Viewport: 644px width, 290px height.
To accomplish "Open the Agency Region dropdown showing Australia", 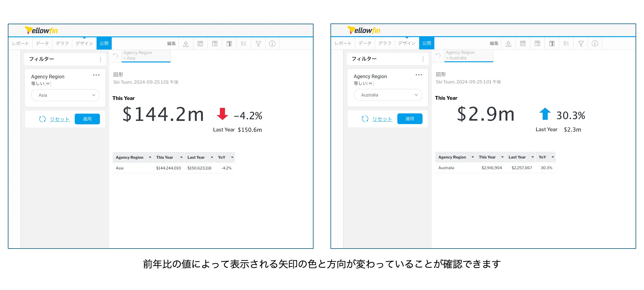I will 388,95.
